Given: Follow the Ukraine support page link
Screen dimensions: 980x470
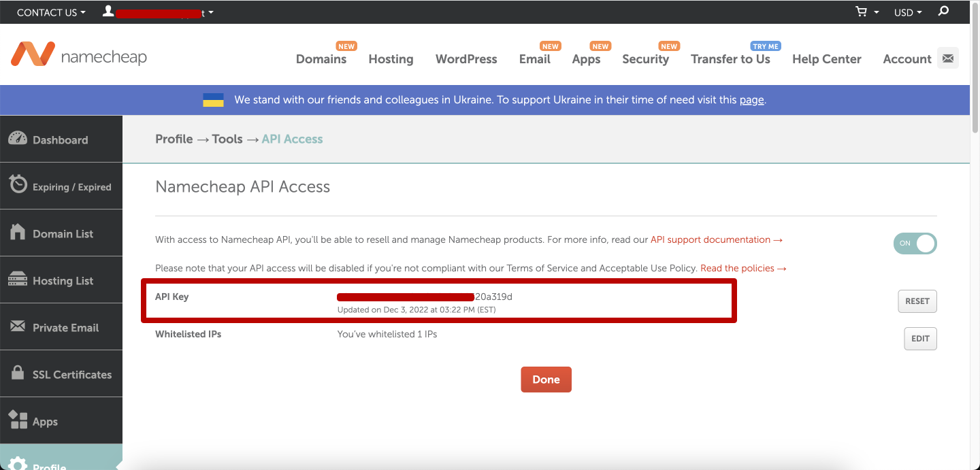Looking at the screenshot, I should (751, 100).
